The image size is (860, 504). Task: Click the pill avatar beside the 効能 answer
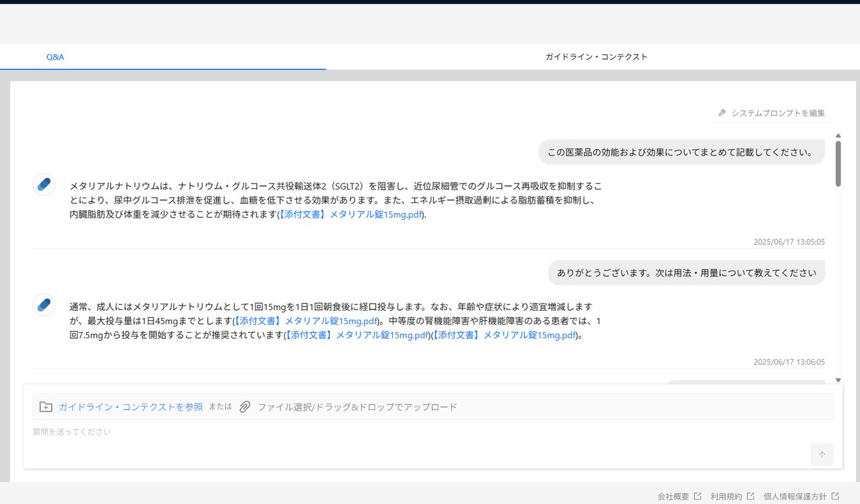(x=44, y=184)
